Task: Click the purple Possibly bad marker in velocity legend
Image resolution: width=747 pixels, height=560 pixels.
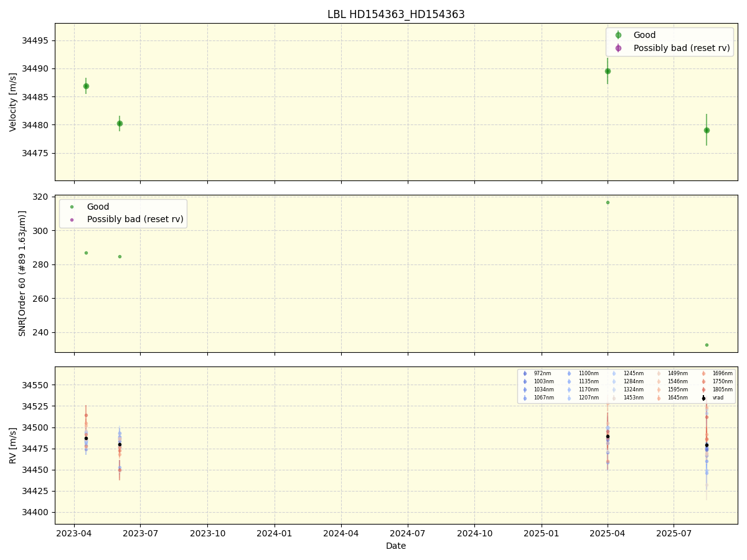Action: (618, 48)
